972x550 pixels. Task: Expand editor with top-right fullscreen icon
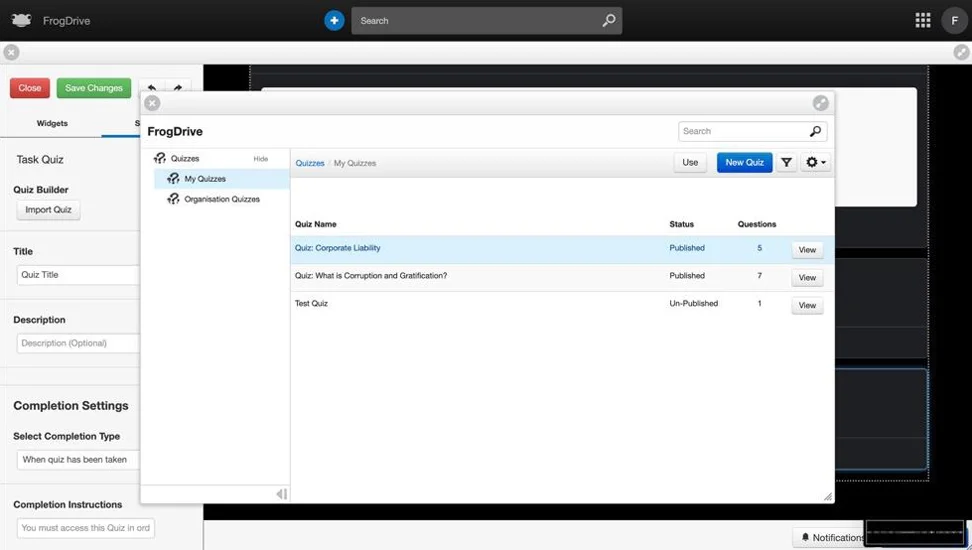[961, 53]
